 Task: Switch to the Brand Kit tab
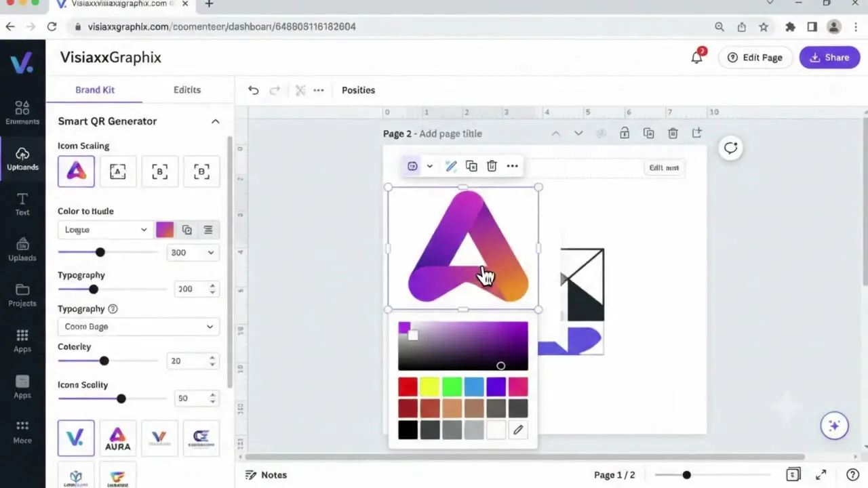[x=95, y=89]
